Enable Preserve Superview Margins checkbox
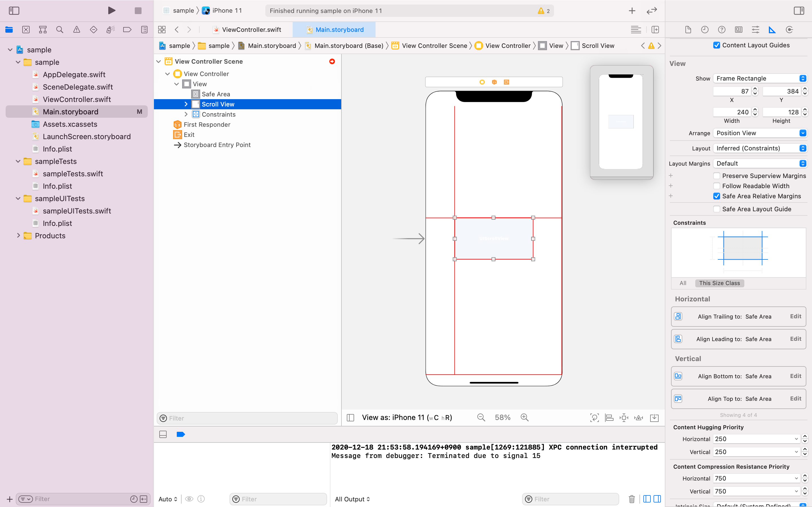Image resolution: width=812 pixels, height=507 pixels. tap(717, 176)
